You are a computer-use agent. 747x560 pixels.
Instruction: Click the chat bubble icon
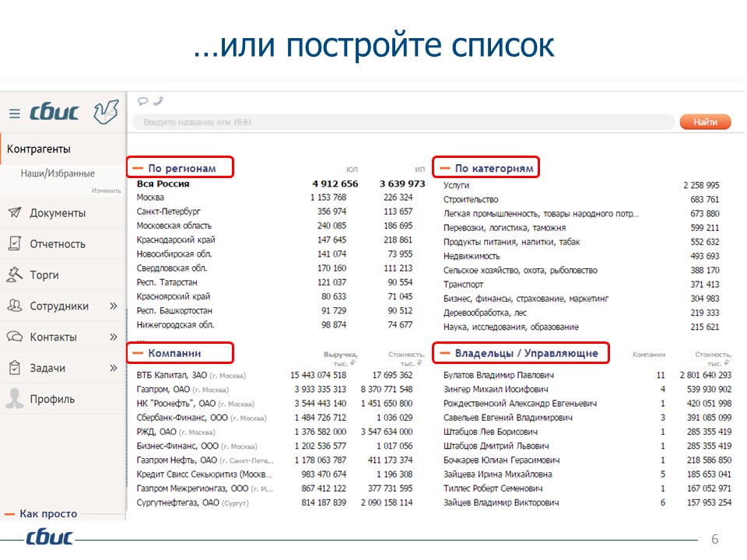142,101
